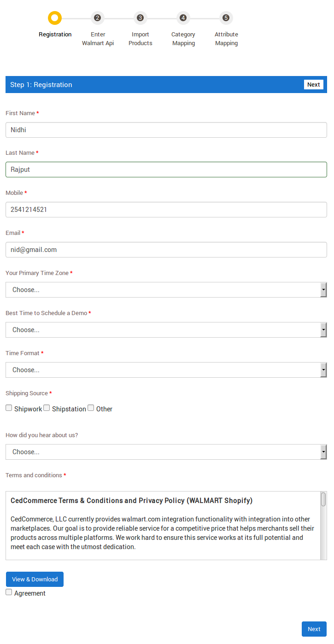Go to step 3 Import Products circle
The image size is (334, 644).
click(x=140, y=18)
